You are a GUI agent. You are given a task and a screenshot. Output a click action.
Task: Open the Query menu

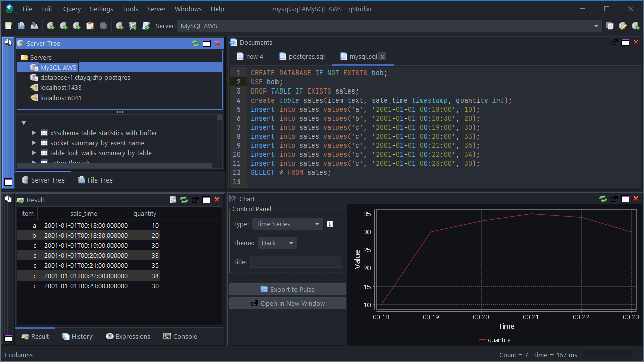[x=72, y=9]
